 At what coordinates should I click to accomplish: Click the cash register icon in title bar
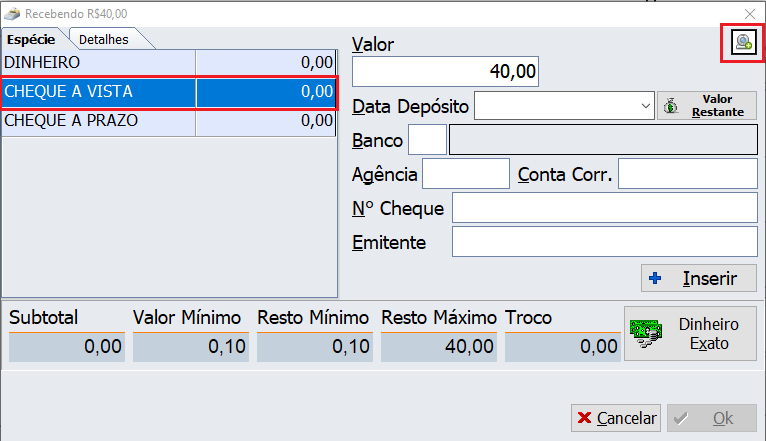pos(12,13)
